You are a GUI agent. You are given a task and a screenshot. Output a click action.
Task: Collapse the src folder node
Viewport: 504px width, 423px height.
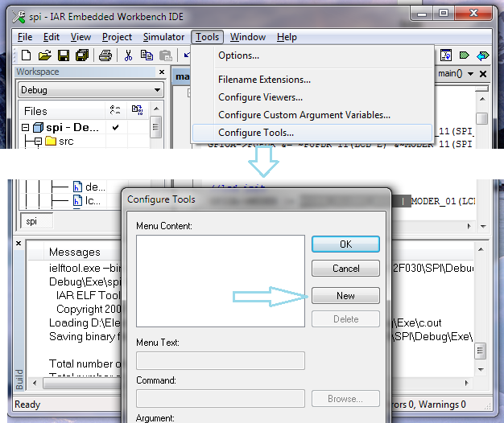point(39,141)
